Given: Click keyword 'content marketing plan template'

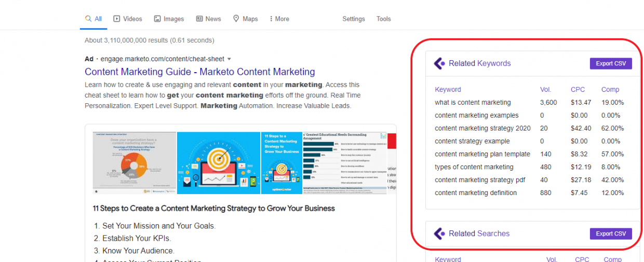Looking at the screenshot, I should pyautogui.click(x=482, y=154).
